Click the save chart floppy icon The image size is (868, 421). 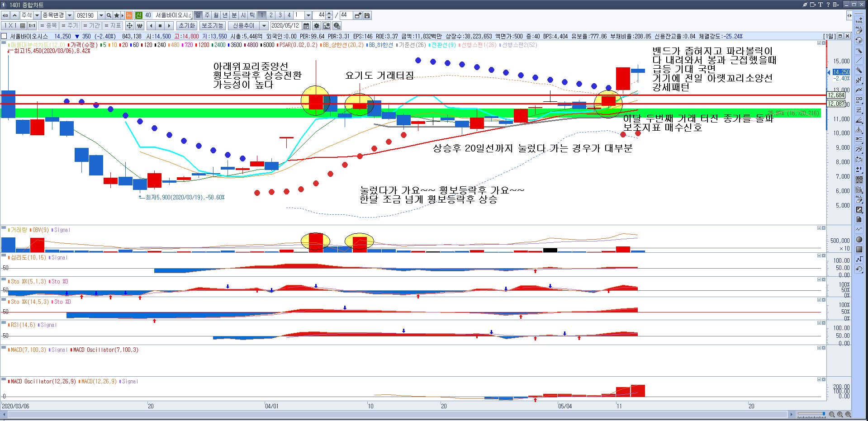pos(367,15)
